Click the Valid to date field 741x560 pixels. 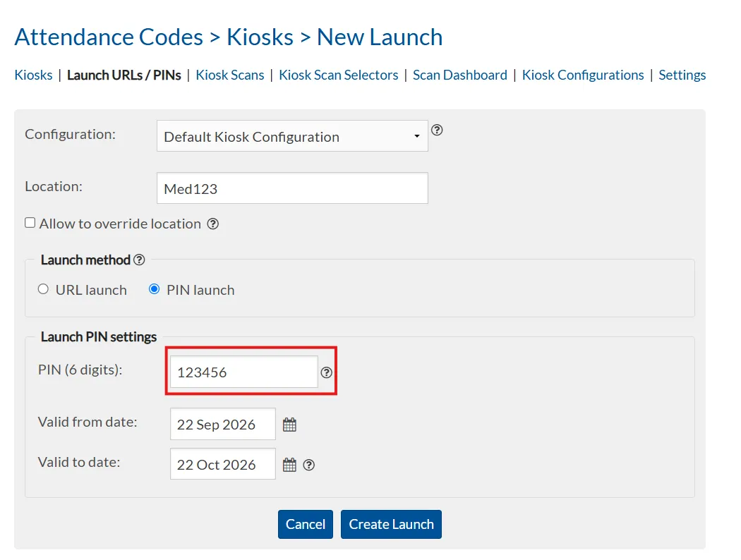click(222, 463)
